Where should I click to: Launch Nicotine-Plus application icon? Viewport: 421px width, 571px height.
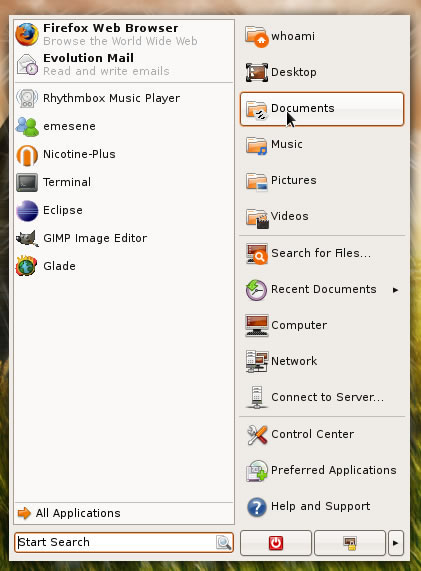coord(27,154)
